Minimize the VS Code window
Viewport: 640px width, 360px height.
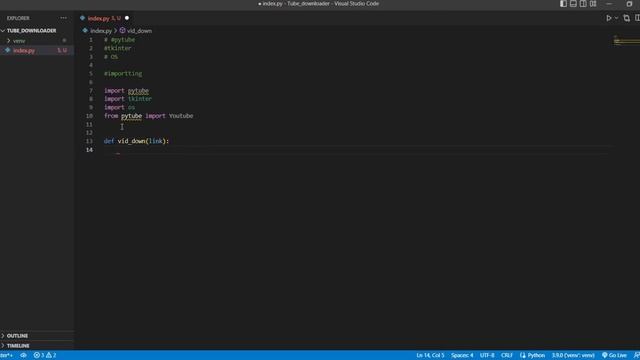pyautogui.click(x=609, y=4)
